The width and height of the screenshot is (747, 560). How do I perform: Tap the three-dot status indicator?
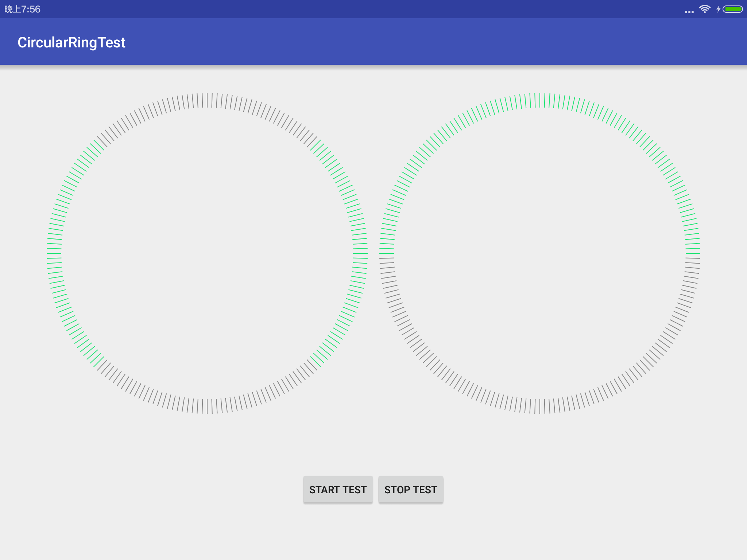[x=689, y=12]
